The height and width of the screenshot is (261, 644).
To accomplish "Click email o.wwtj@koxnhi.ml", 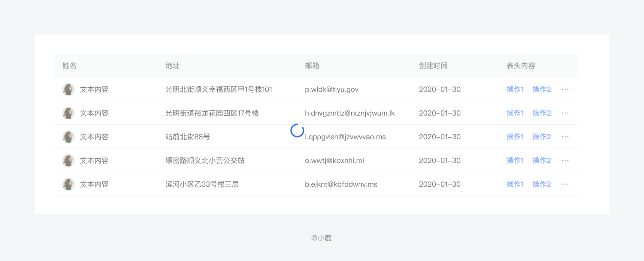I will coord(334,160).
